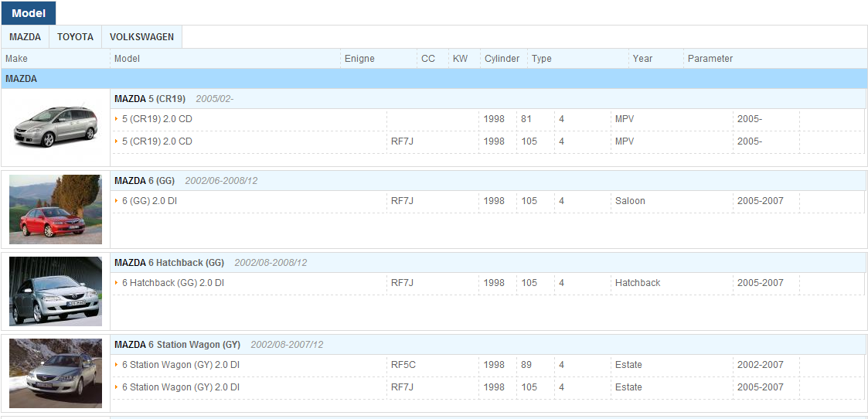Select the MAZDA 6 Station Wagon (GY) heading
Screen dimensions: 868x419
point(177,344)
